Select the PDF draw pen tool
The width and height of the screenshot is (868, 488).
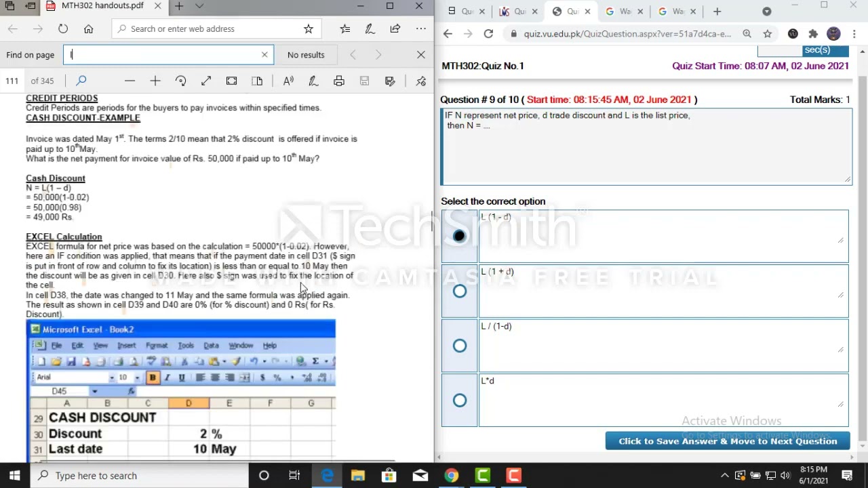[x=313, y=81]
